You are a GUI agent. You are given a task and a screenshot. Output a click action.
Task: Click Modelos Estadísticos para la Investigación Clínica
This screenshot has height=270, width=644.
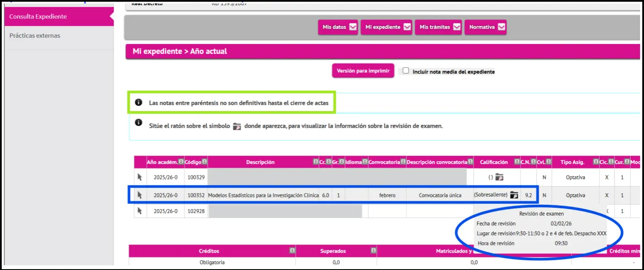pyautogui.click(x=263, y=195)
